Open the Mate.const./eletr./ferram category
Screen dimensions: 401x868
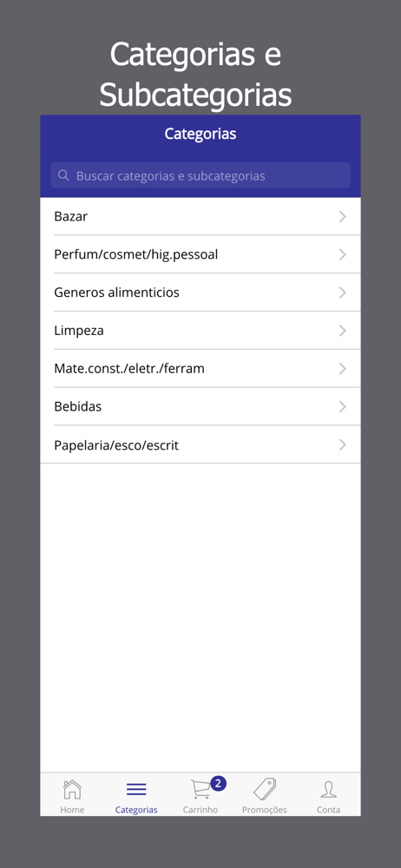(x=200, y=369)
